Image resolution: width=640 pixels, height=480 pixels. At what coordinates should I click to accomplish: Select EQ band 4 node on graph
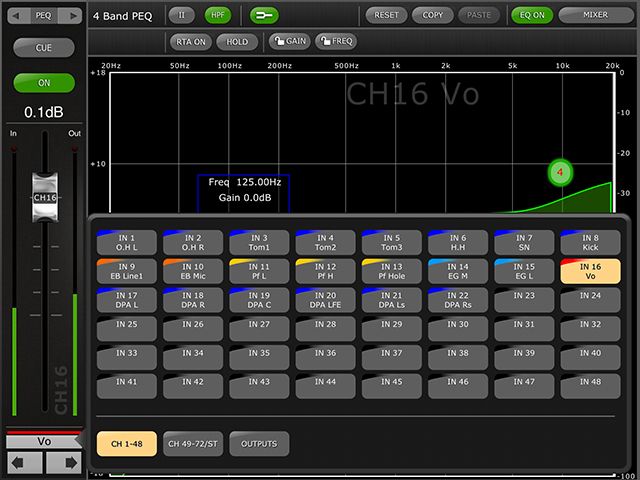[561, 172]
